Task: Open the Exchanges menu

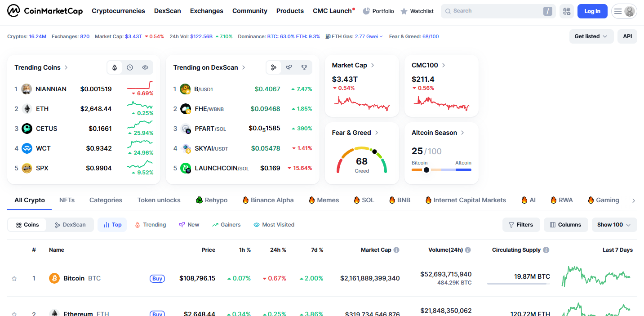Action: [x=207, y=11]
